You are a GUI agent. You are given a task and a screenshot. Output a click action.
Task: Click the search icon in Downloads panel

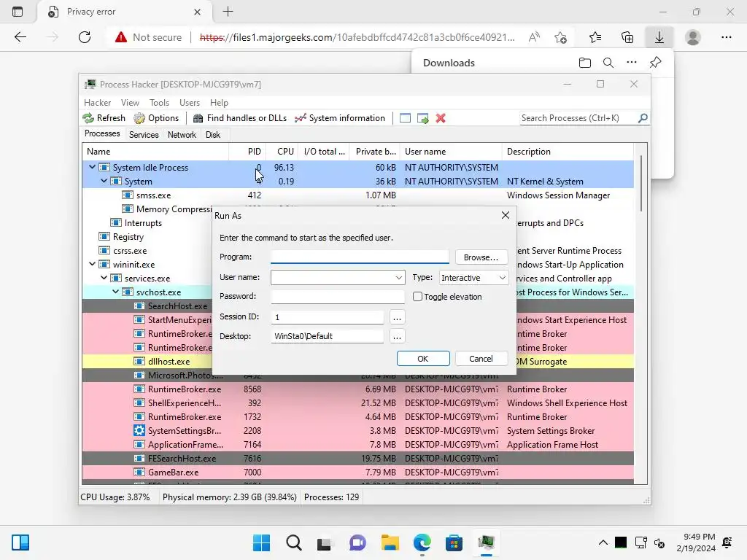point(608,63)
